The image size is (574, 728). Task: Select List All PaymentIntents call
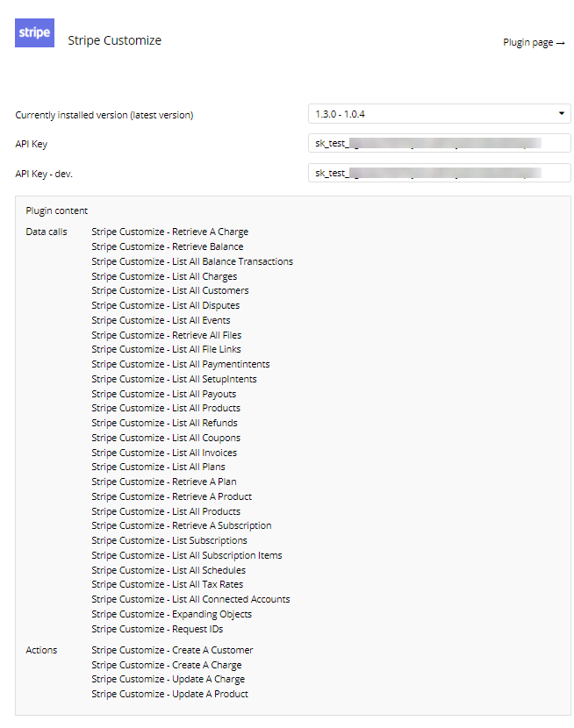180,364
